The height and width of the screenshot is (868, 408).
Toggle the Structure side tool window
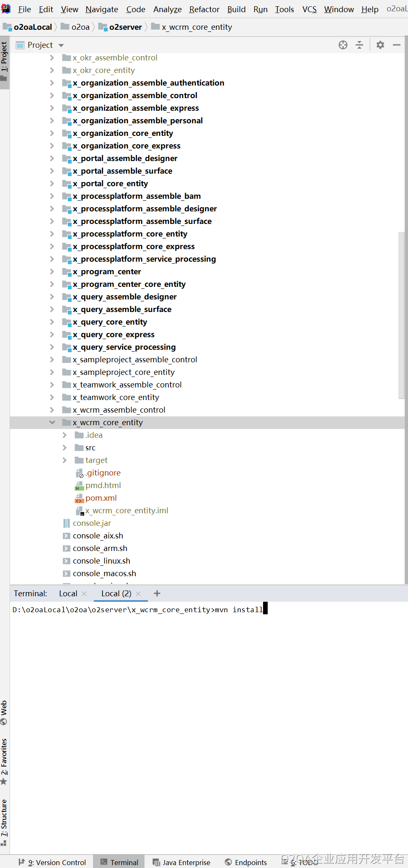4,822
